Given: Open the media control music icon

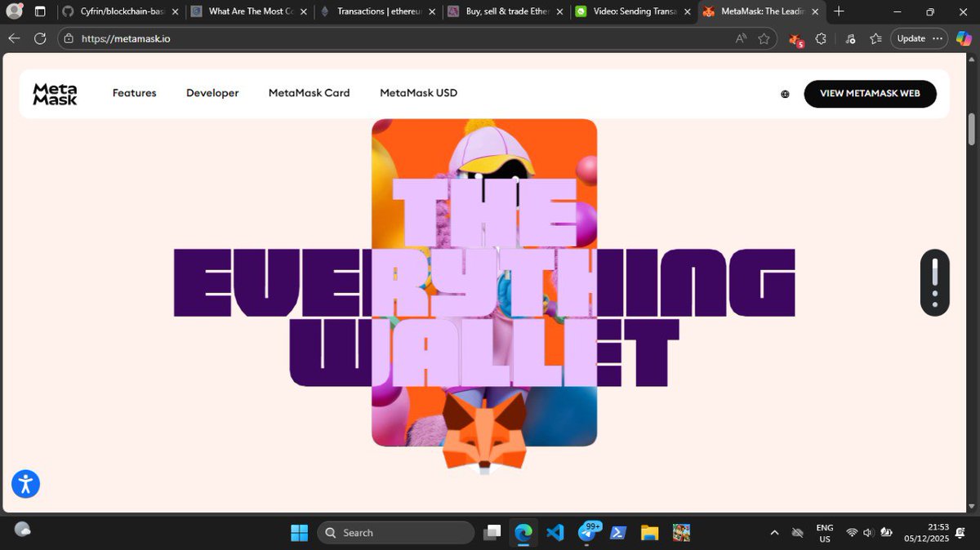Looking at the screenshot, I should pyautogui.click(x=850, y=38).
